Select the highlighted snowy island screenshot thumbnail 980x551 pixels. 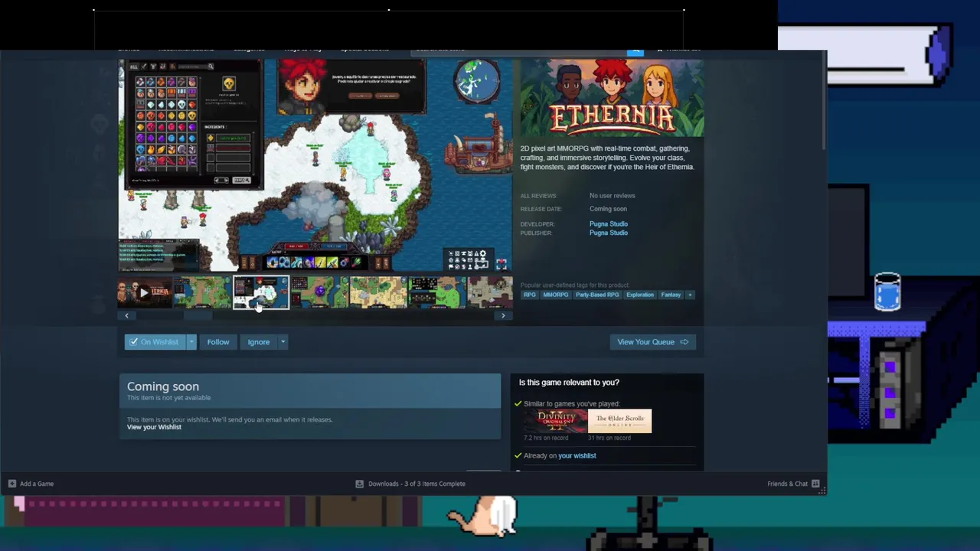coord(261,292)
